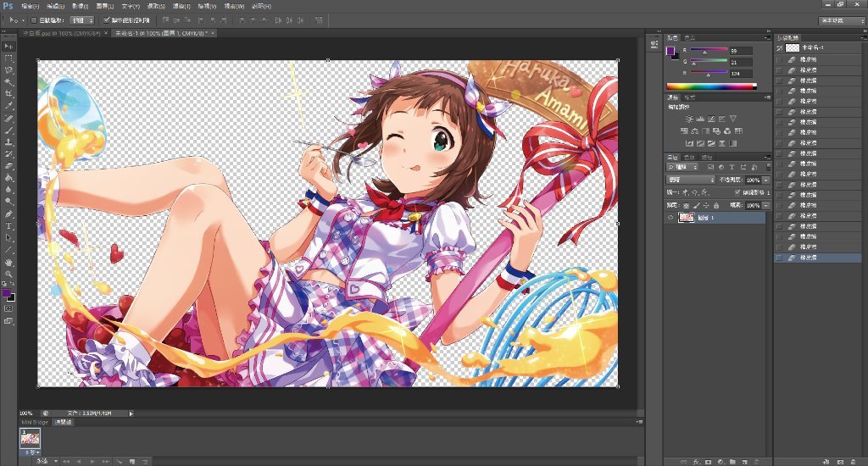Toggle Quick Mask mode in toolbox
Image resolution: width=868 pixels, height=466 pixels.
tap(8, 308)
